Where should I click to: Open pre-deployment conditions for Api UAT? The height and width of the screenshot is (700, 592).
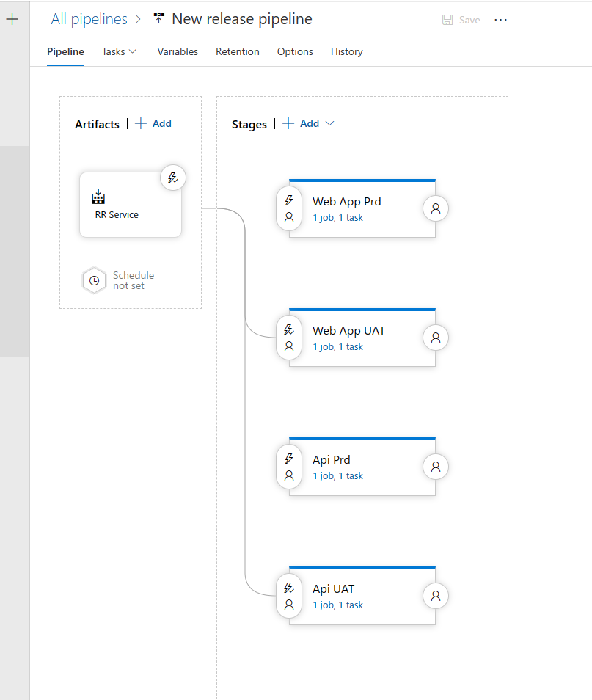pos(289,596)
